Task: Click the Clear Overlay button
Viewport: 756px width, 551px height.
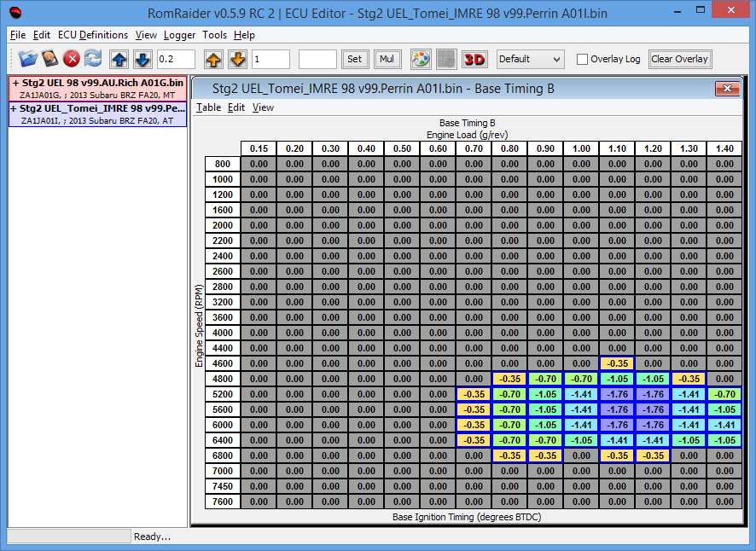Action: 679,59
